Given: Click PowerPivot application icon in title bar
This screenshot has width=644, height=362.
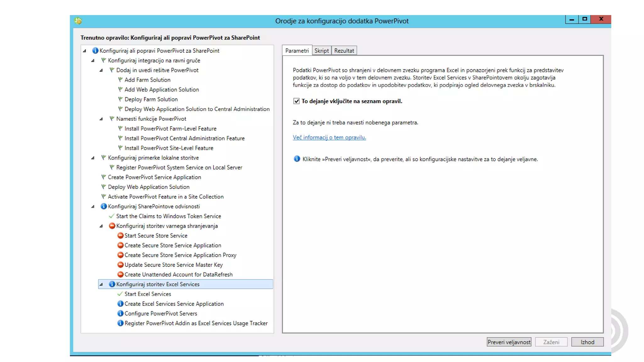Looking at the screenshot, I should click(x=78, y=21).
